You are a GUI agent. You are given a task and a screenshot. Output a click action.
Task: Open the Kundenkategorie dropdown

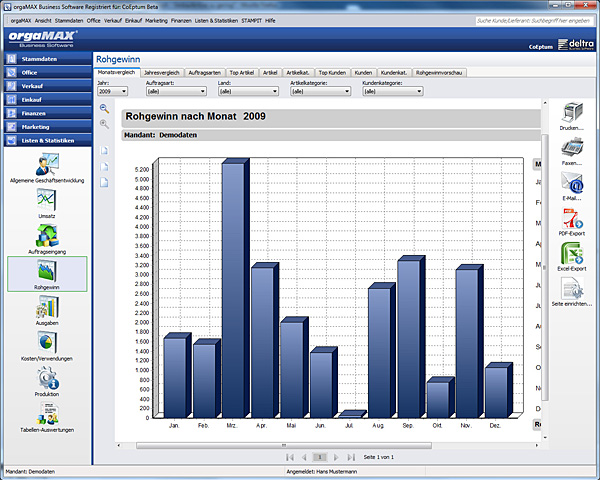pos(393,91)
